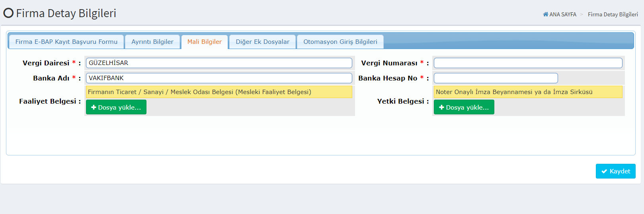Click the Faaliyet Belgesi label
The image size is (644, 214).
(48, 101)
